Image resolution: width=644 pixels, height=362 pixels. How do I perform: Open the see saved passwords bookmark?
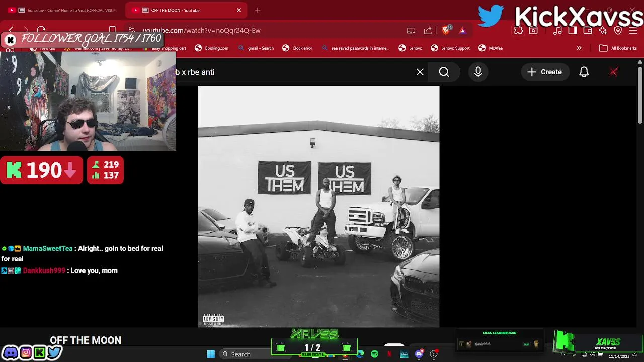coord(356,48)
